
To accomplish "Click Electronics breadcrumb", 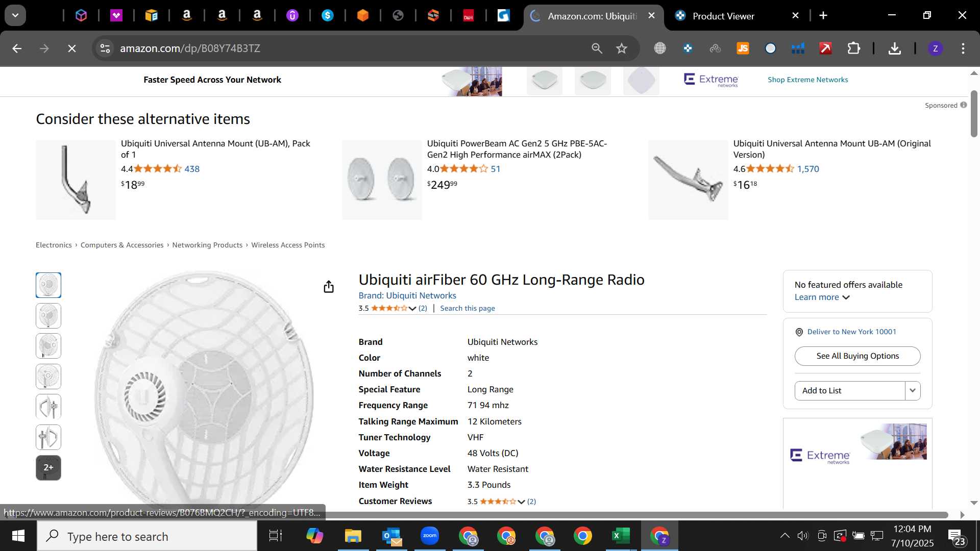I will pos(54,245).
